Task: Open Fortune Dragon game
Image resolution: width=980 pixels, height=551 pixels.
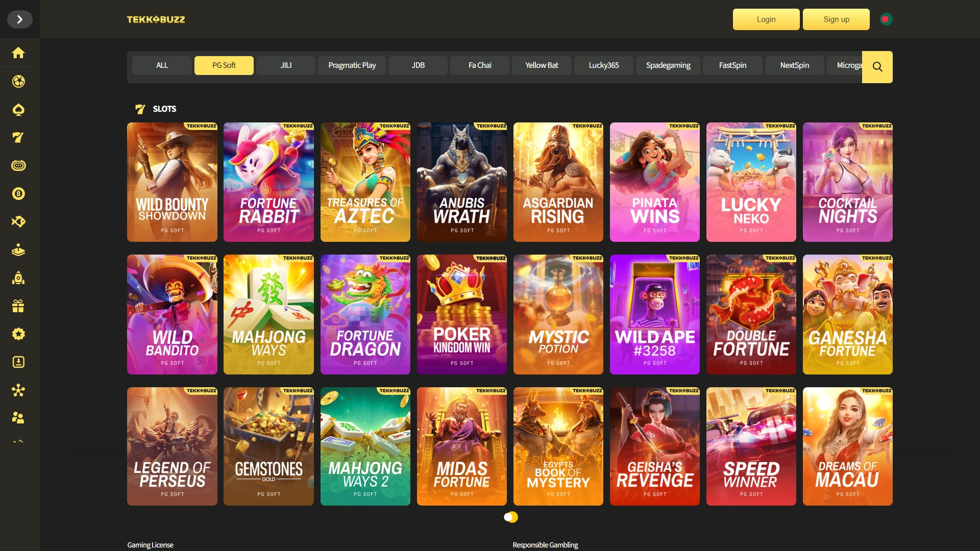Action: click(x=365, y=315)
